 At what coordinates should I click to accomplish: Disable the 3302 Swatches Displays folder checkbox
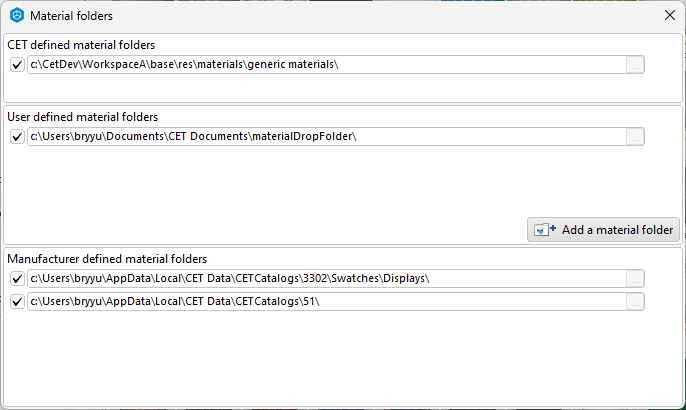pos(17,278)
